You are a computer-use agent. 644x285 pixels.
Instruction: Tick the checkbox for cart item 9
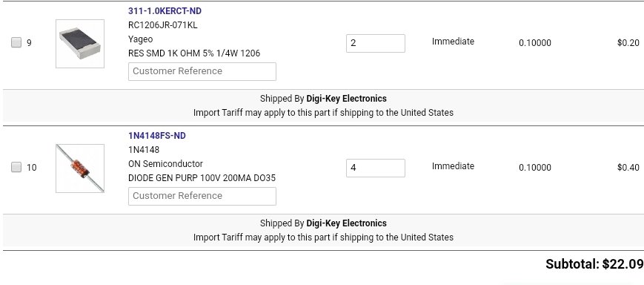click(x=16, y=42)
